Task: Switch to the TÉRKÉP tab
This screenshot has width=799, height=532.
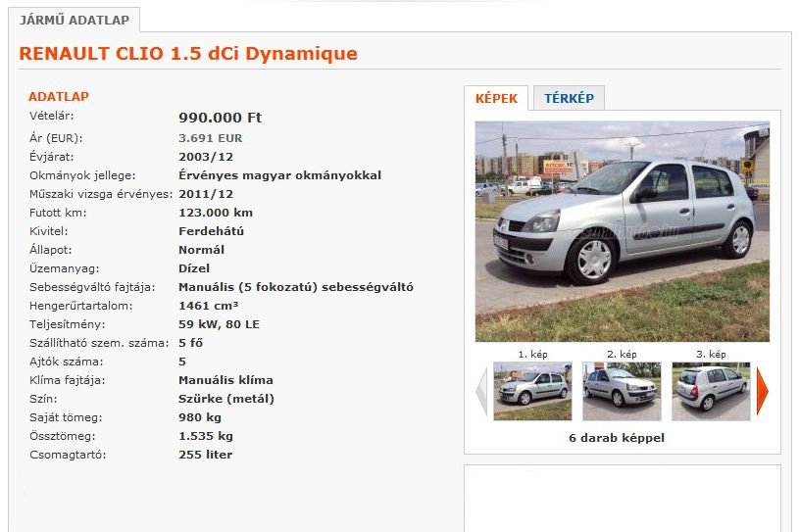Action: (x=569, y=98)
